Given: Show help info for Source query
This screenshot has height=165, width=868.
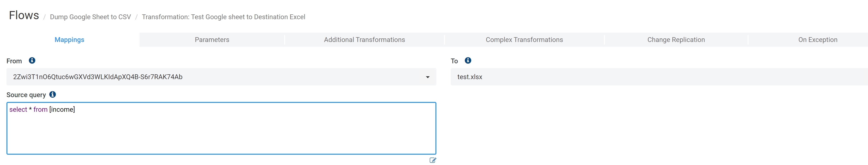Looking at the screenshot, I should [53, 94].
